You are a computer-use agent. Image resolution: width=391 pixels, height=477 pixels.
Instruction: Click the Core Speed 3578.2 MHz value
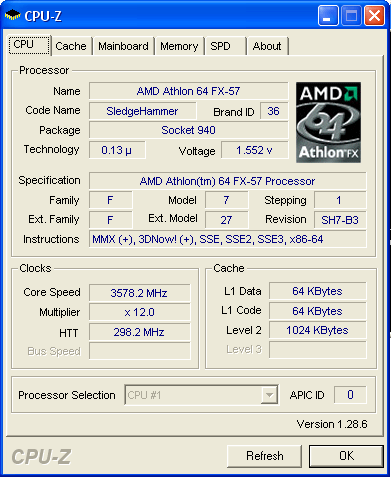coord(140,293)
